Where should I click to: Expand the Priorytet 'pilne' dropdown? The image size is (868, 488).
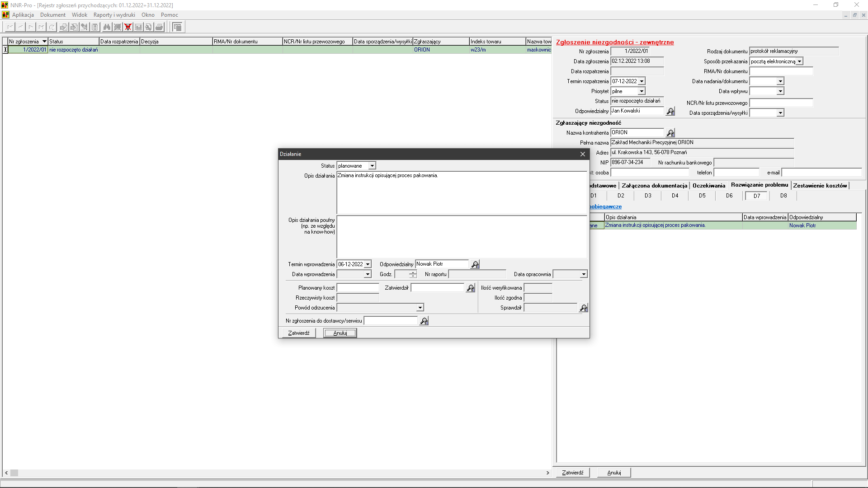tap(641, 91)
